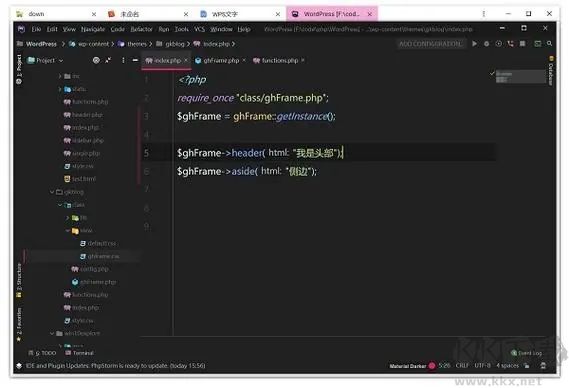
Task: Click the stop process square icon
Action: tap(522, 44)
